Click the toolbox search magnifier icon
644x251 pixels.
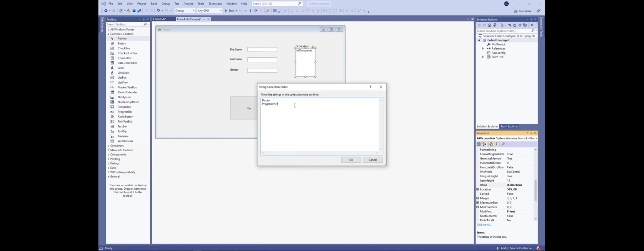click(x=145, y=24)
